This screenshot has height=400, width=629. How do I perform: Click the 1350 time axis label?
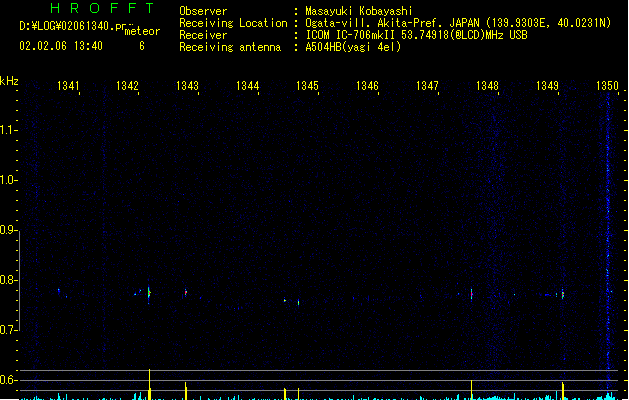607,86
